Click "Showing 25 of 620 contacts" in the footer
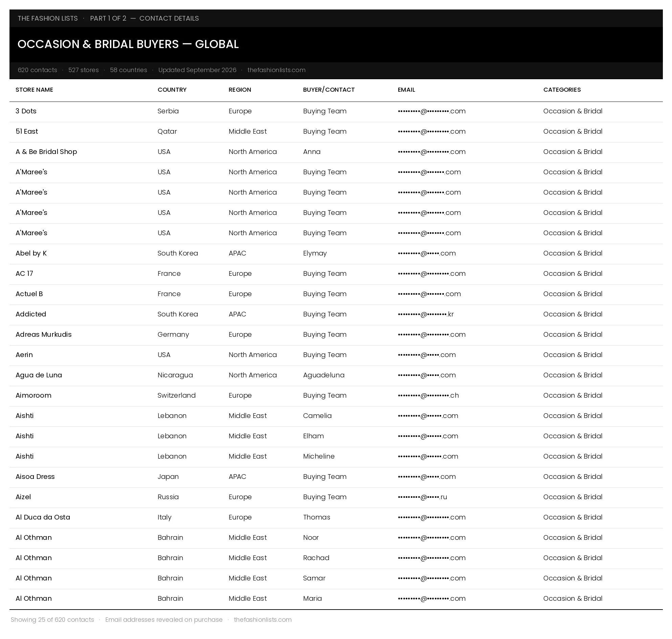Viewport: 672px width, 639px height. pyautogui.click(x=52, y=620)
